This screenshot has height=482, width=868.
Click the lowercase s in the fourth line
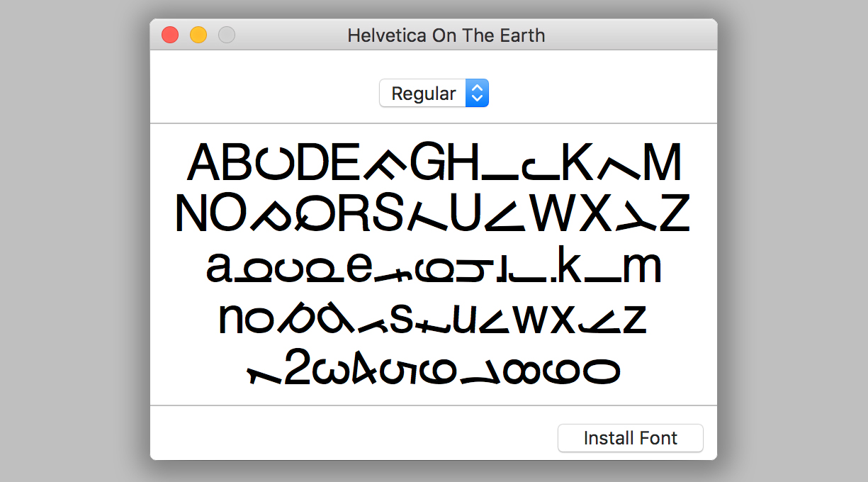click(400, 320)
